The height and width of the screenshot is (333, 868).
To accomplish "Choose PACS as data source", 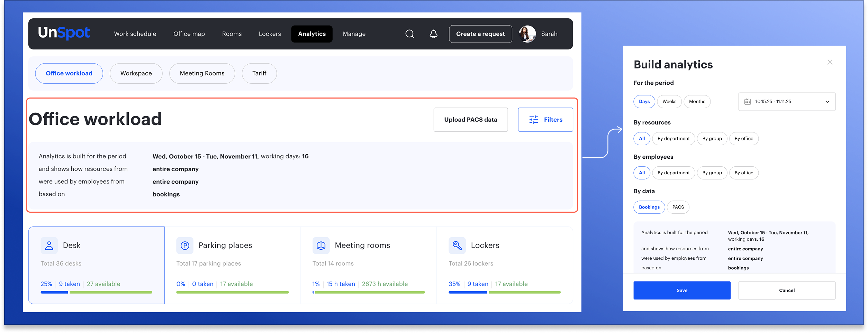I will (678, 207).
